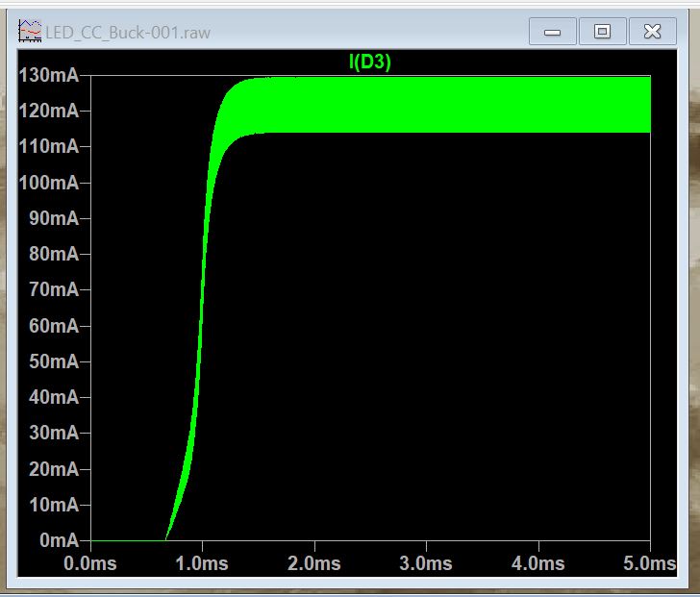Click the 130mA vertical axis label
The image size is (700, 597).
click(x=49, y=75)
